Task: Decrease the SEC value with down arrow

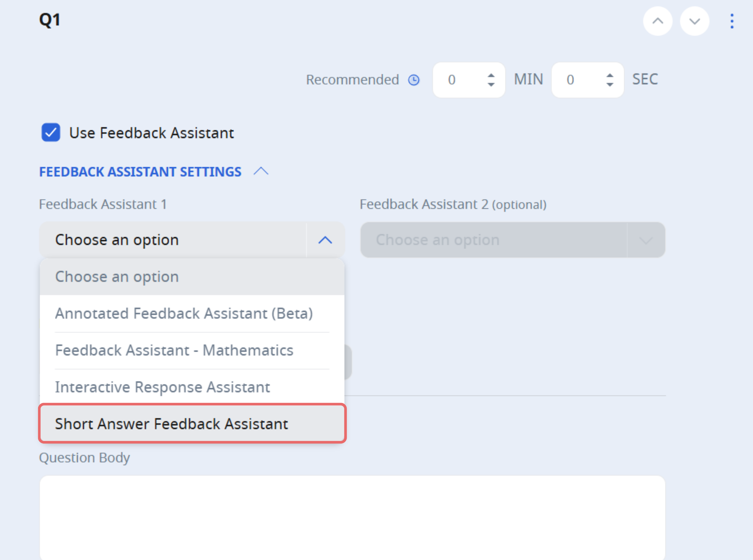Action: (x=610, y=85)
